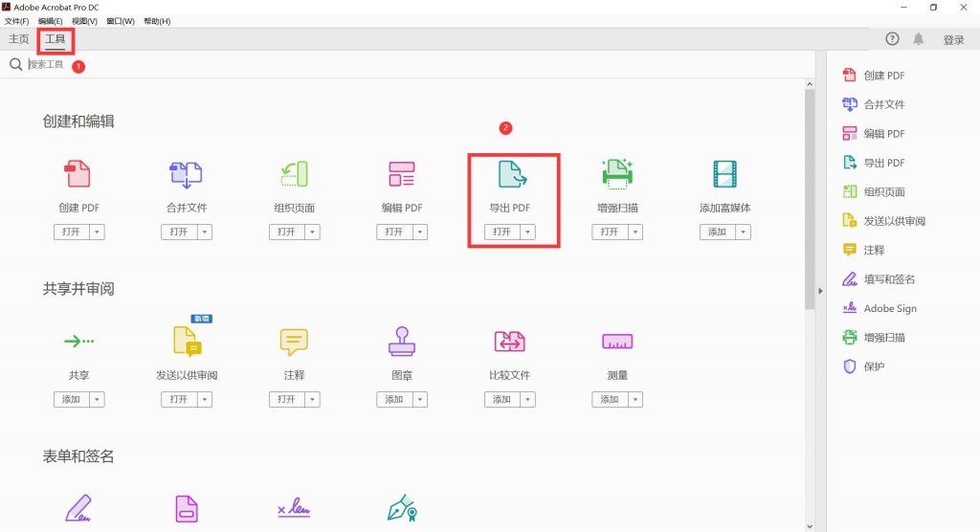Select Adobe Sign in right sidebar

tap(880, 308)
